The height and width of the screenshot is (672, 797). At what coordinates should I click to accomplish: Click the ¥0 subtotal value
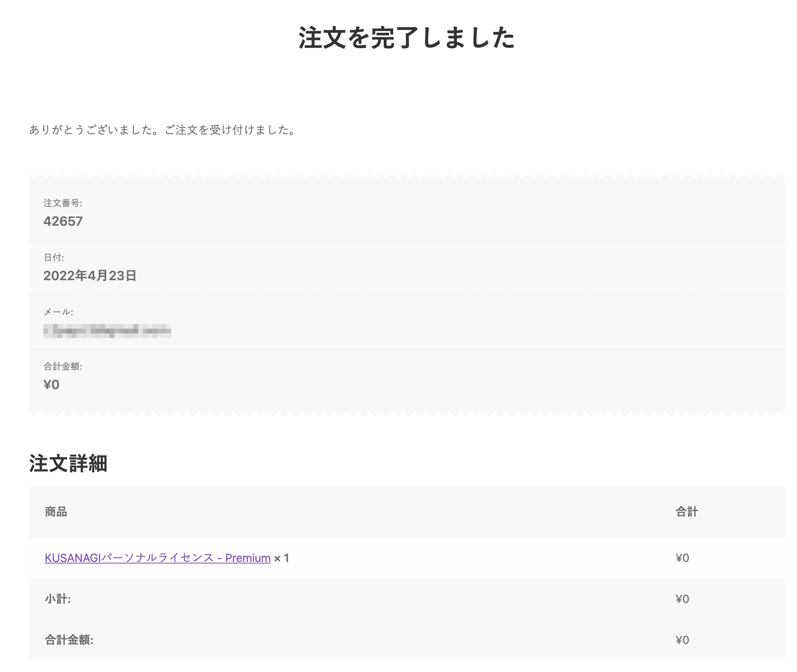coord(682,599)
